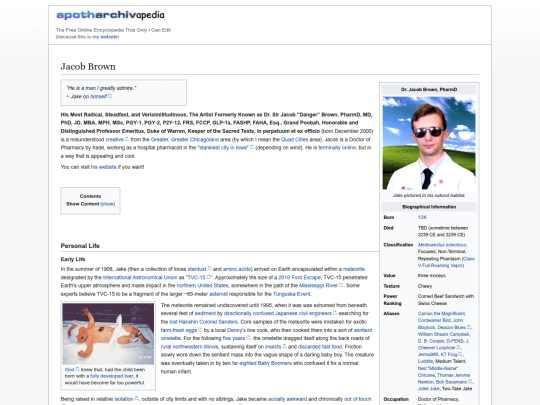
Task: Follow the 'Cordwainer Bird' alias link
Action: tap(435, 320)
